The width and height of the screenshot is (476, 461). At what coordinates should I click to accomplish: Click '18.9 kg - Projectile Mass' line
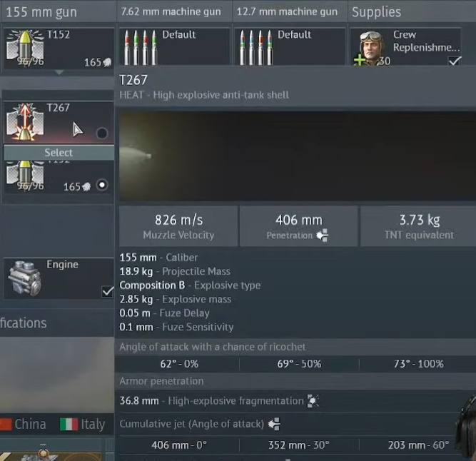click(175, 271)
